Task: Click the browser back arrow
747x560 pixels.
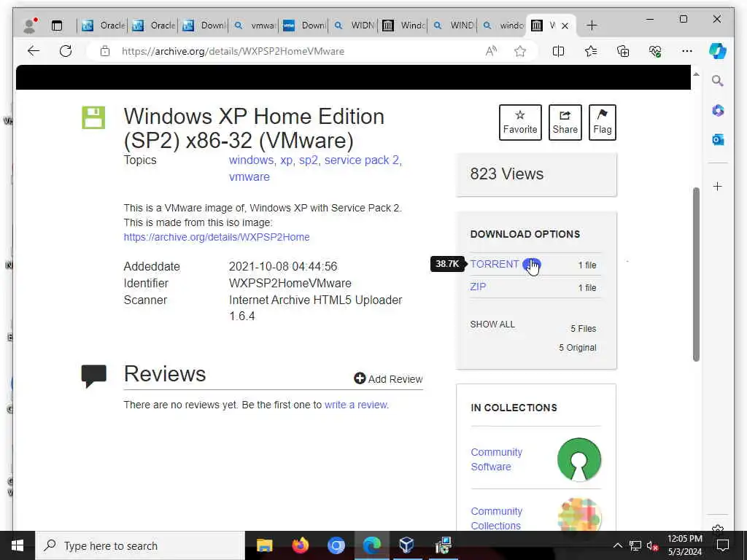Action: [x=34, y=51]
